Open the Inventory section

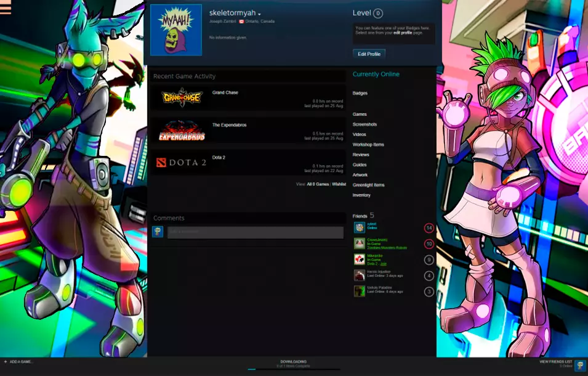tap(361, 195)
